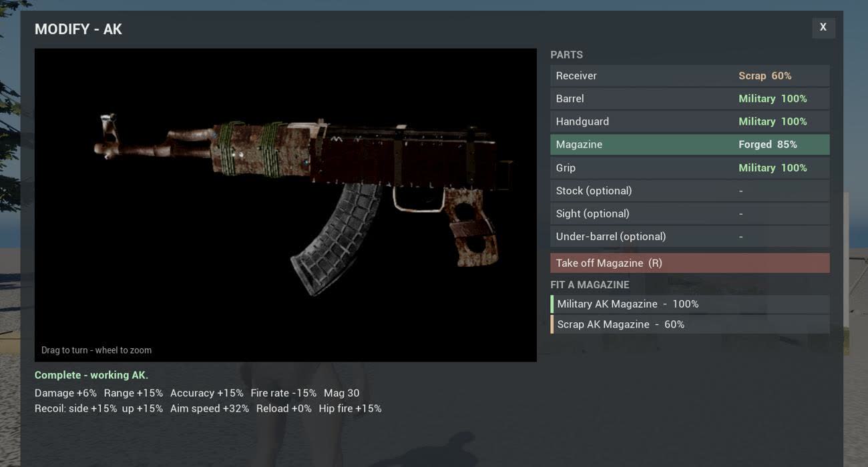Click the 'FIT A MAGAZINE' section heading
The image size is (868, 467).
click(590, 285)
